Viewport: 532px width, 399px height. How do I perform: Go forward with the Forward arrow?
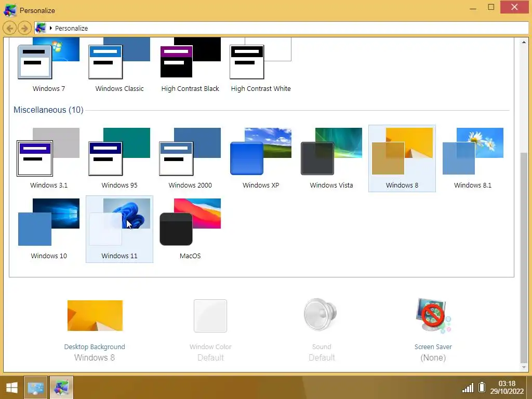click(24, 28)
